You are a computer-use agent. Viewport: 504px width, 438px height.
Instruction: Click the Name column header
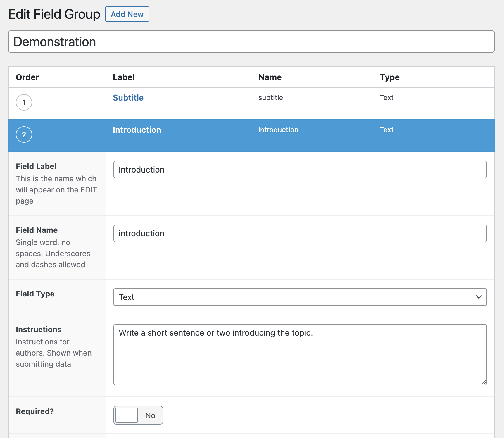pos(270,77)
